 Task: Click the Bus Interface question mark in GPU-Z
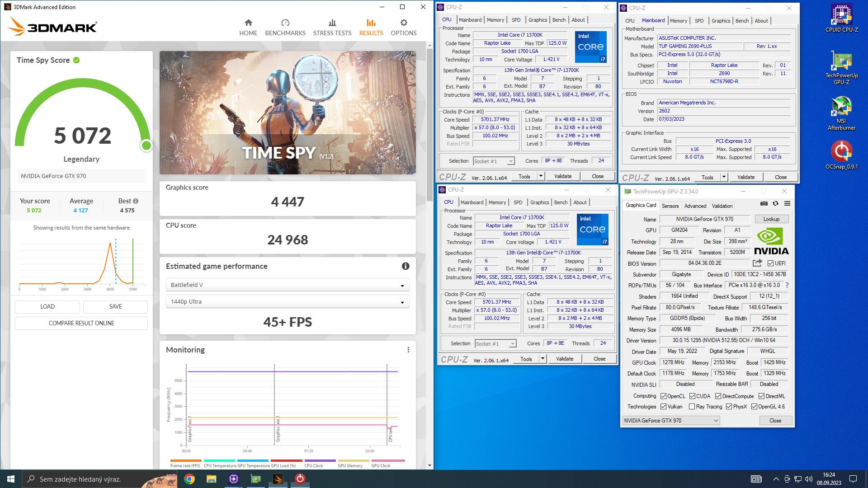[787, 285]
